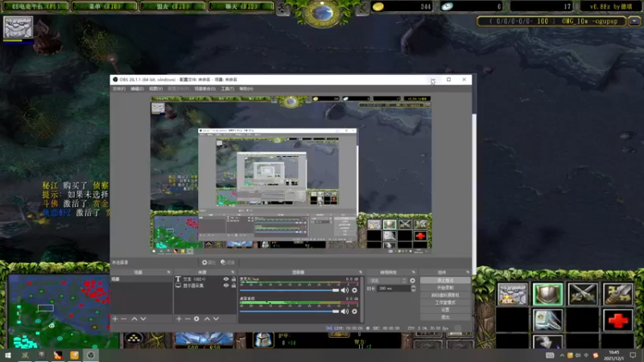Mute the desktop audio speaker icon
644x362 pixels.
coord(345,311)
